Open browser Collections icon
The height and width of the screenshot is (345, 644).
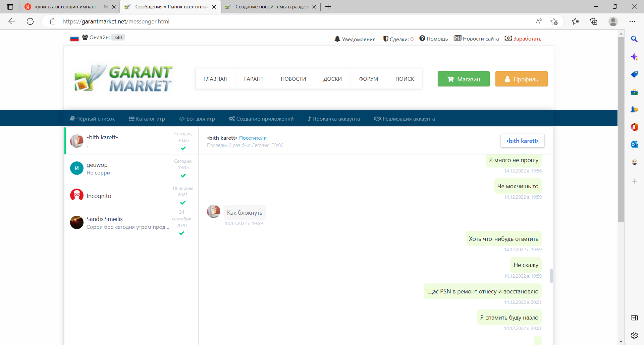tap(594, 21)
